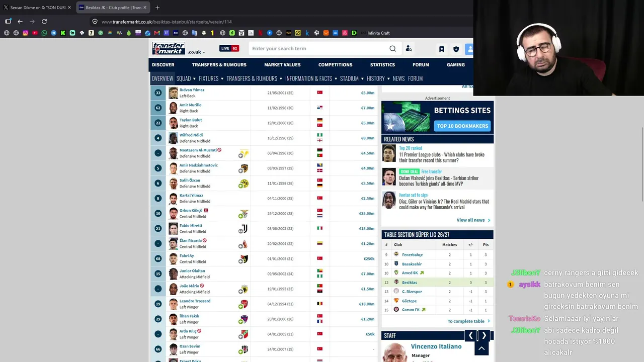The image size is (644, 362).
Task: Reload the page with the refresh button
Action: [44, 22]
